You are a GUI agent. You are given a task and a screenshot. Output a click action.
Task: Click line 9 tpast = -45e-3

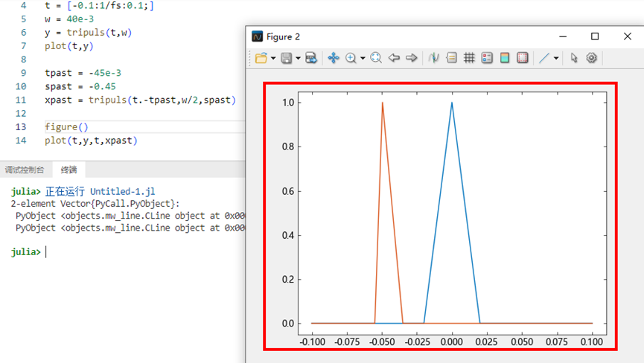click(x=83, y=73)
